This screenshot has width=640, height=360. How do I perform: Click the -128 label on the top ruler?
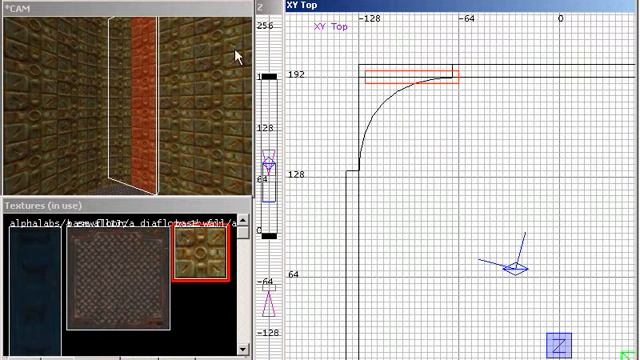[x=369, y=18]
